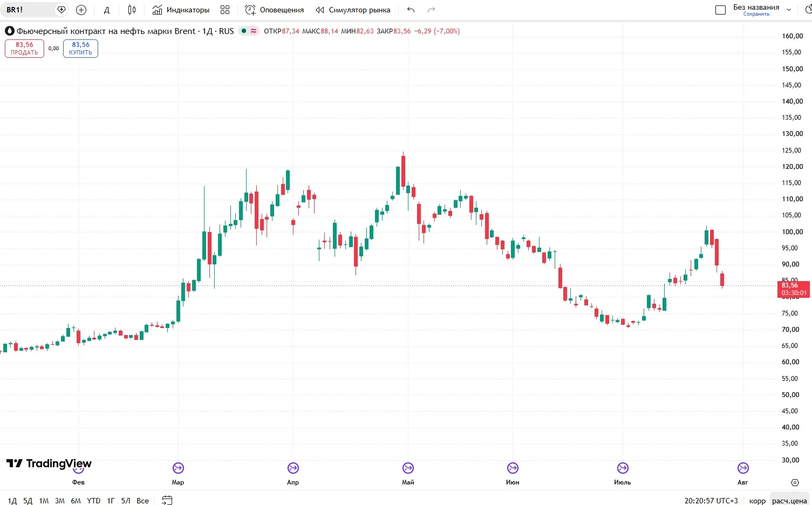Open the candlestick chart type selector

point(132,10)
